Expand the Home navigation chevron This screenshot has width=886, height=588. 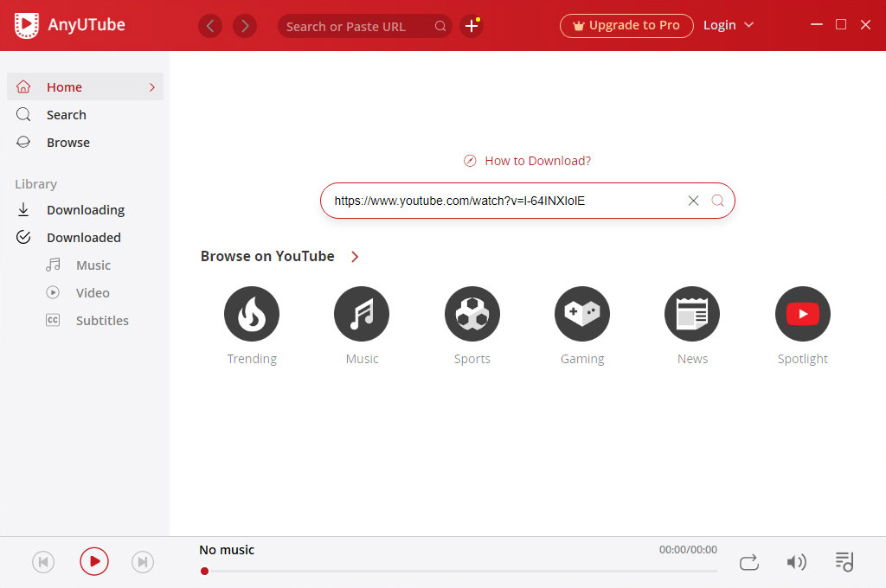154,86
